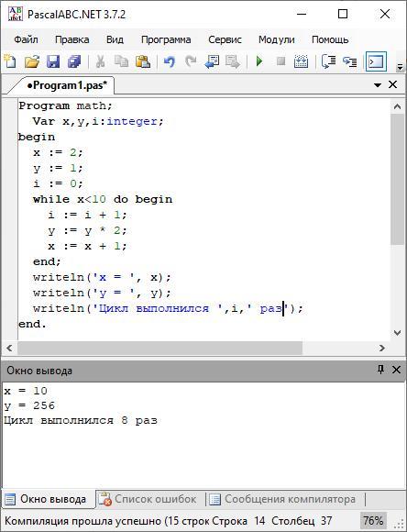Create a new file with toolbar icon
The image size is (407, 532).
pos(10,61)
